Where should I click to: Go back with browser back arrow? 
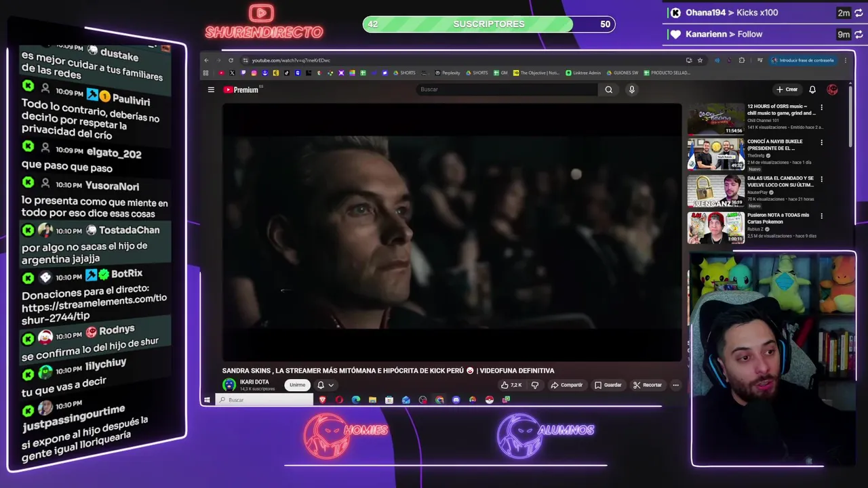[207, 60]
